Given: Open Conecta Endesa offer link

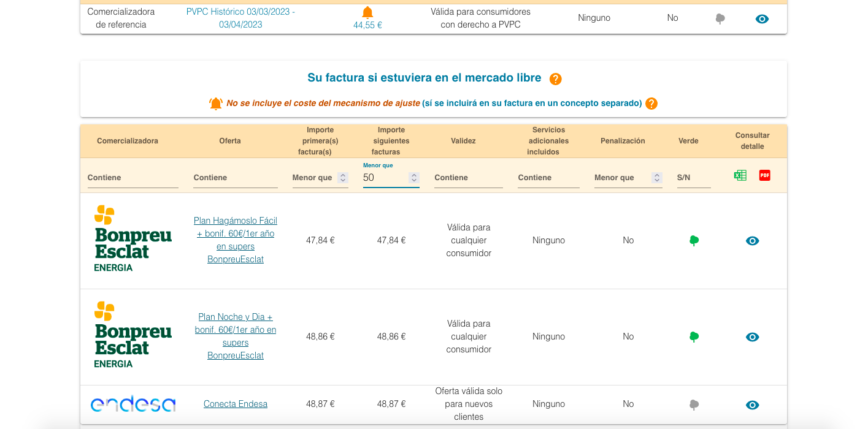Looking at the screenshot, I should [x=236, y=404].
